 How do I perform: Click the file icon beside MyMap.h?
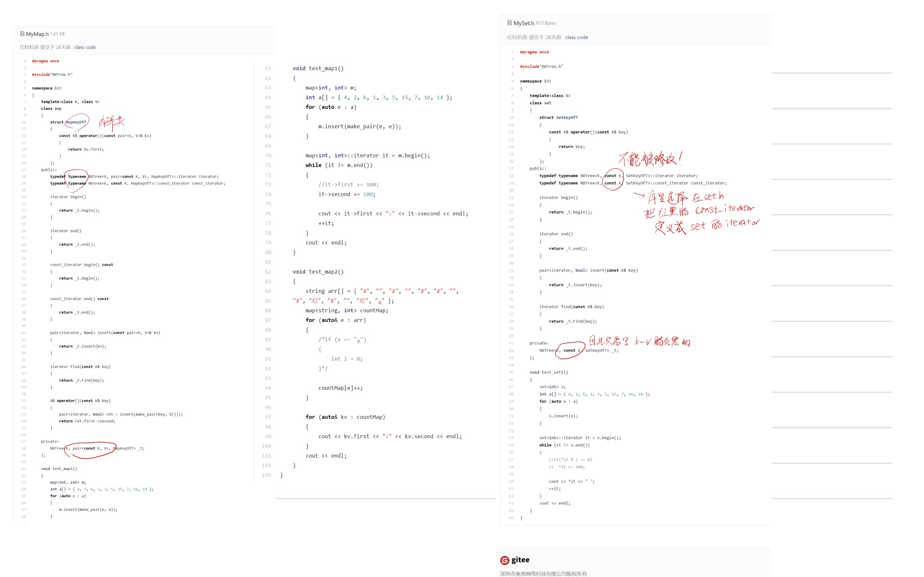pos(22,34)
